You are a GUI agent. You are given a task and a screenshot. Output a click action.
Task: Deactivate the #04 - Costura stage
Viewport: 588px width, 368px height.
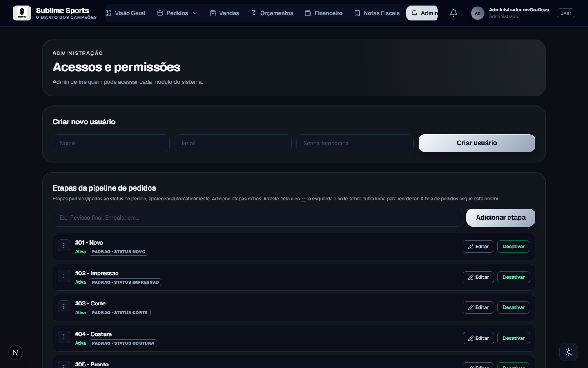(513, 338)
